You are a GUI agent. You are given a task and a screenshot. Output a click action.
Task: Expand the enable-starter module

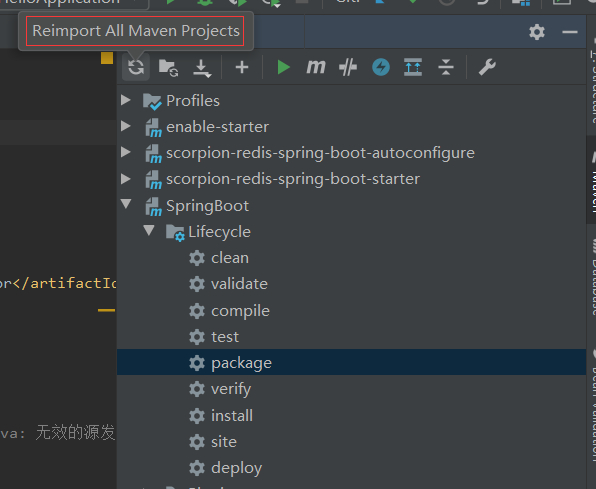(126, 126)
